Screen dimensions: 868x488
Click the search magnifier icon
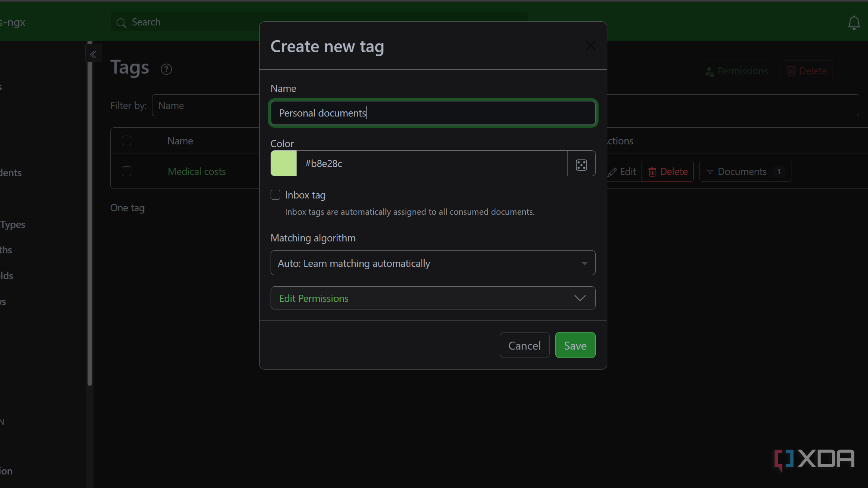click(x=121, y=23)
